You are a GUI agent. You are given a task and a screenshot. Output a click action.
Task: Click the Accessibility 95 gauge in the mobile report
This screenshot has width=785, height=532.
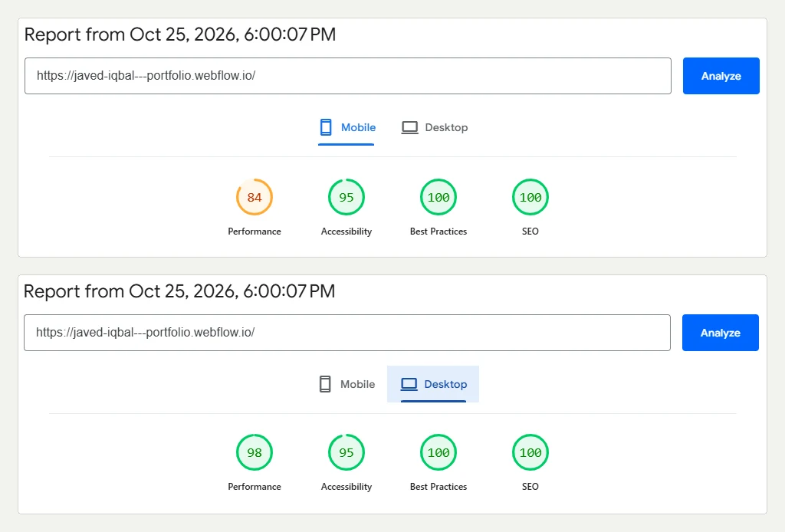pyautogui.click(x=347, y=197)
